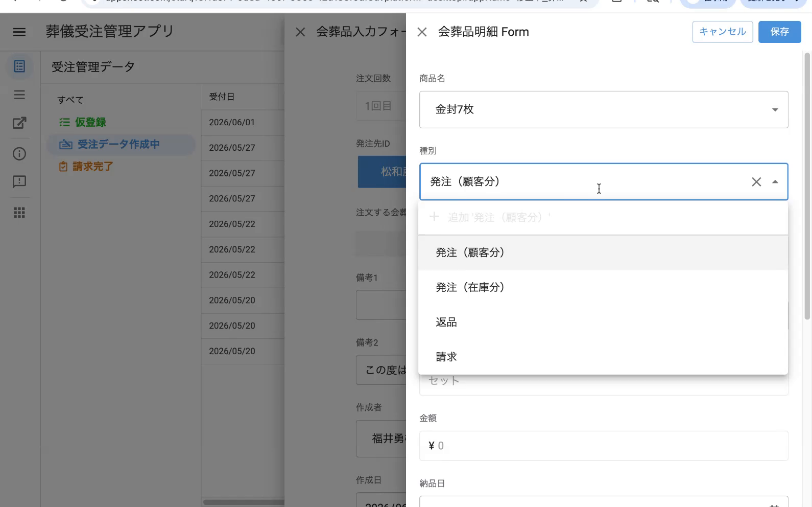Focus the 金額 input field
812x507 pixels.
click(604, 446)
